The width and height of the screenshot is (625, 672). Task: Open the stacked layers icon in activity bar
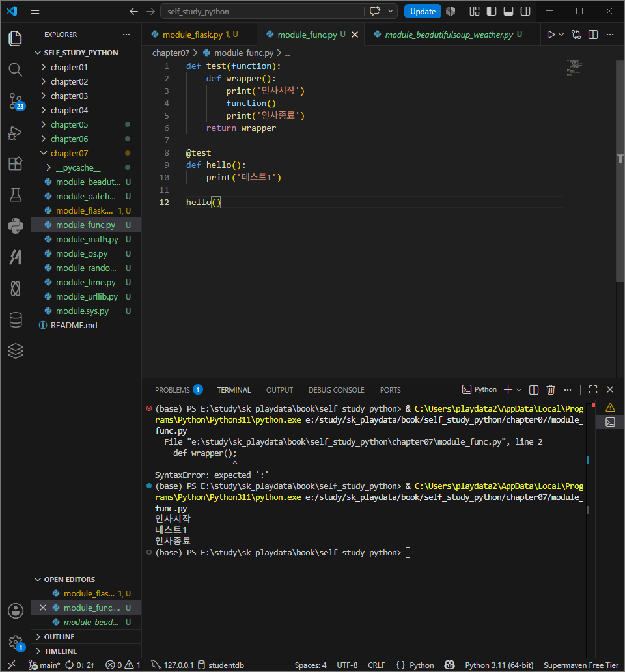[16, 351]
